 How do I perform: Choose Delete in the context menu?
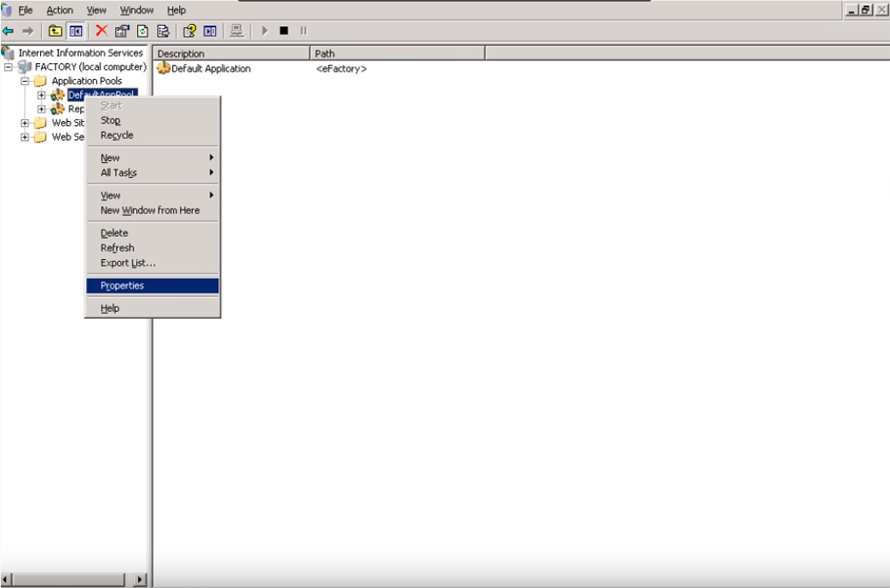click(x=153, y=233)
